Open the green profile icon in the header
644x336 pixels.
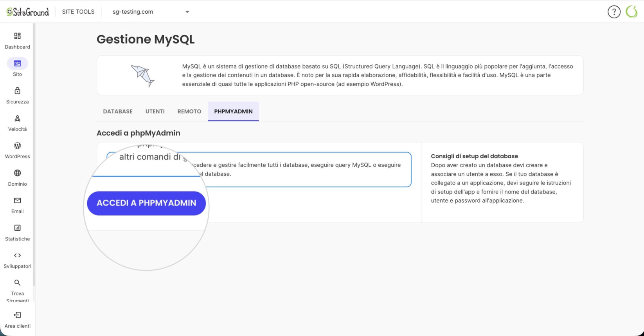point(631,12)
